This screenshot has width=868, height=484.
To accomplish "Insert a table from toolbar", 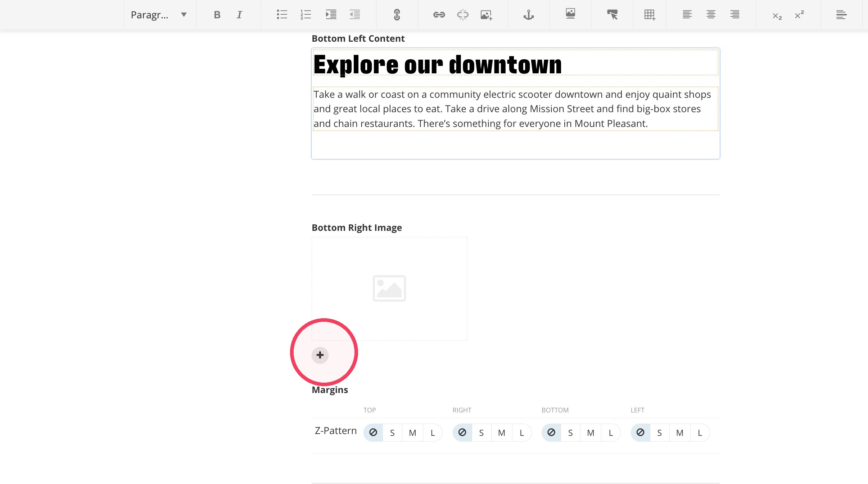I will (650, 15).
